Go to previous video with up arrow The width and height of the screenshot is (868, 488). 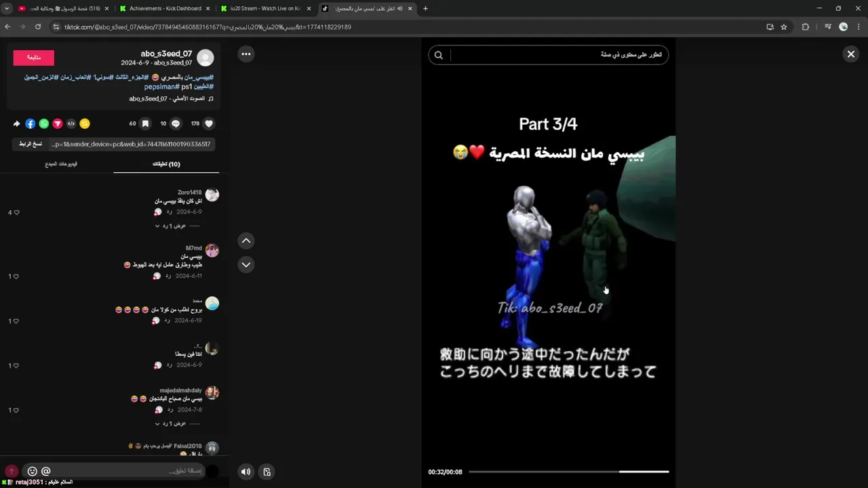(x=246, y=241)
